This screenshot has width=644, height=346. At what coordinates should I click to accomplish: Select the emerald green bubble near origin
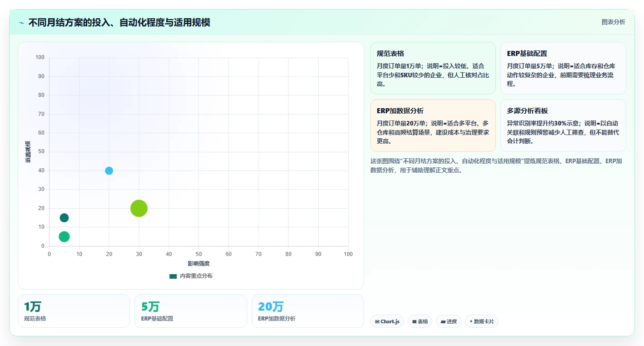point(64,236)
